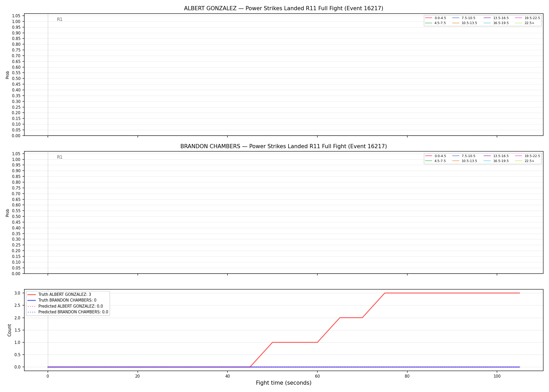
Task: Click the R1 round marker in top chart
Action: (60, 19)
